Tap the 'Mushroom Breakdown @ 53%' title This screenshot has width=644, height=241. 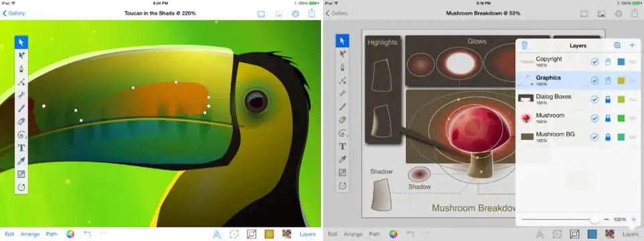483,13
